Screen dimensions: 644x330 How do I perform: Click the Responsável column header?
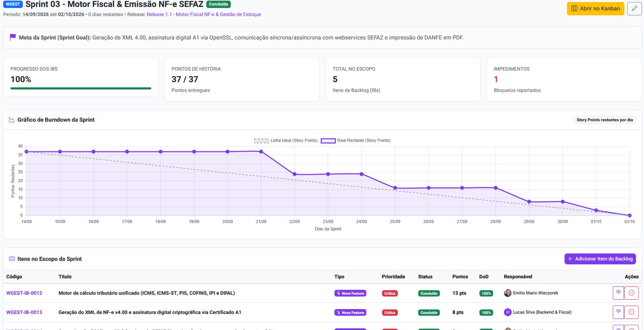[x=518, y=277]
